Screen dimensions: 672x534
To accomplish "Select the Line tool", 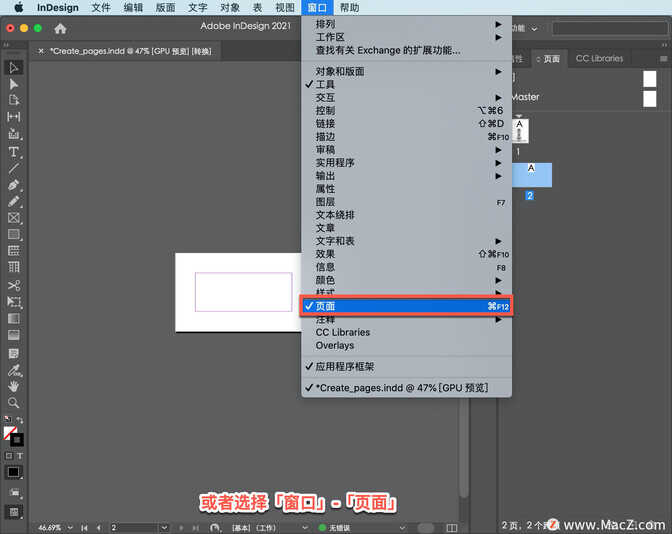I will [14, 168].
